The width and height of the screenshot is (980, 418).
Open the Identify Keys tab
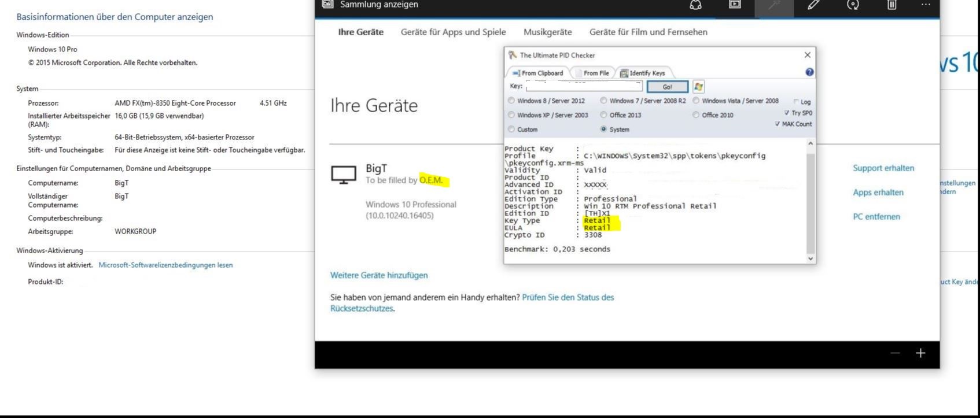[x=642, y=73]
